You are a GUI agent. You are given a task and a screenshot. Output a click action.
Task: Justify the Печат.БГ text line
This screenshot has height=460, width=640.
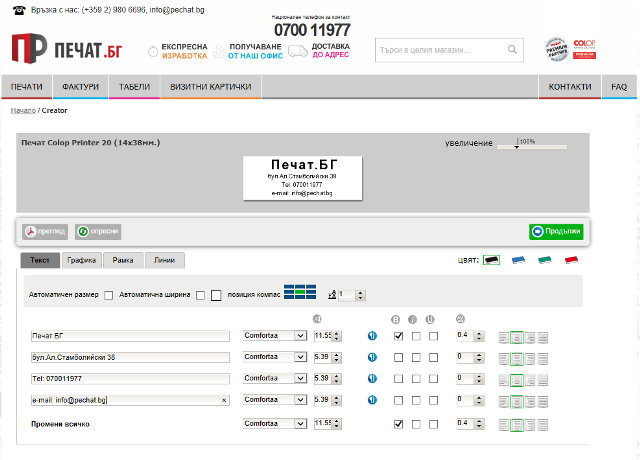coord(542,338)
